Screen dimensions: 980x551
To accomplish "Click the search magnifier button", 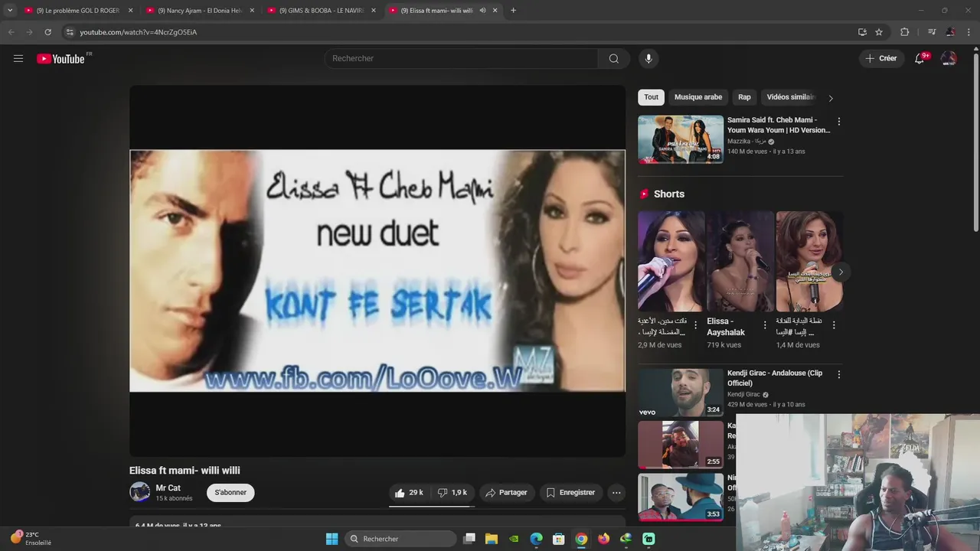I will point(614,58).
